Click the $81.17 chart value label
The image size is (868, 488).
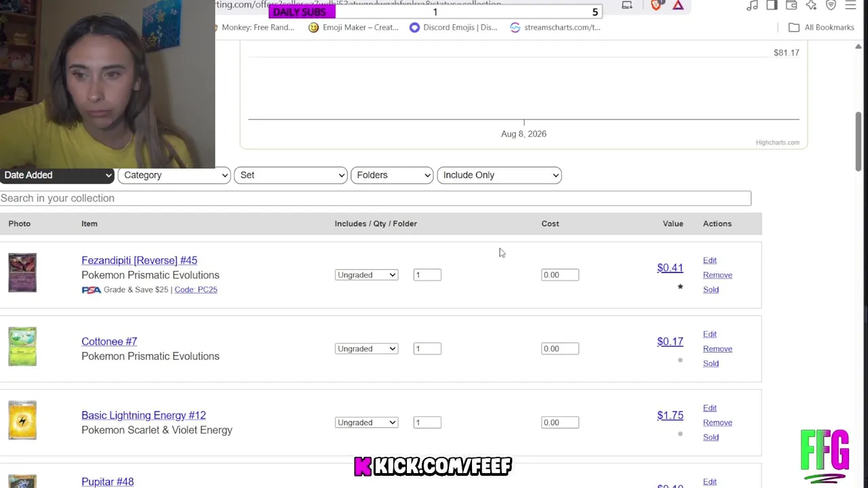pyautogui.click(x=786, y=53)
